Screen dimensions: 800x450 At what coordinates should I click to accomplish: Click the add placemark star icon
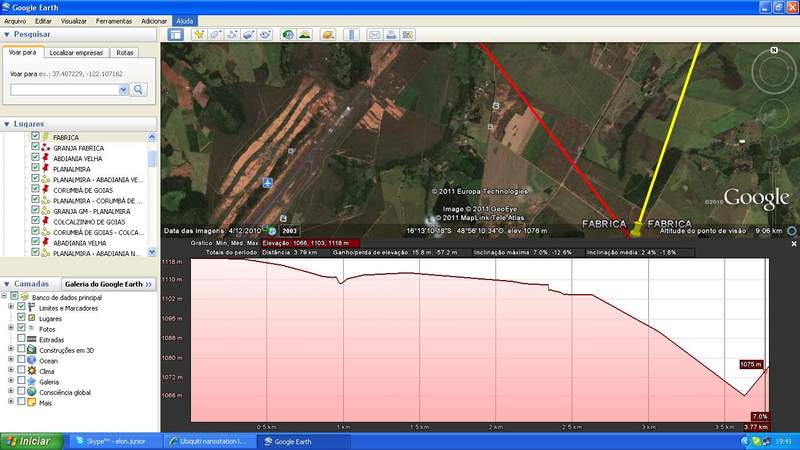coord(199,35)
